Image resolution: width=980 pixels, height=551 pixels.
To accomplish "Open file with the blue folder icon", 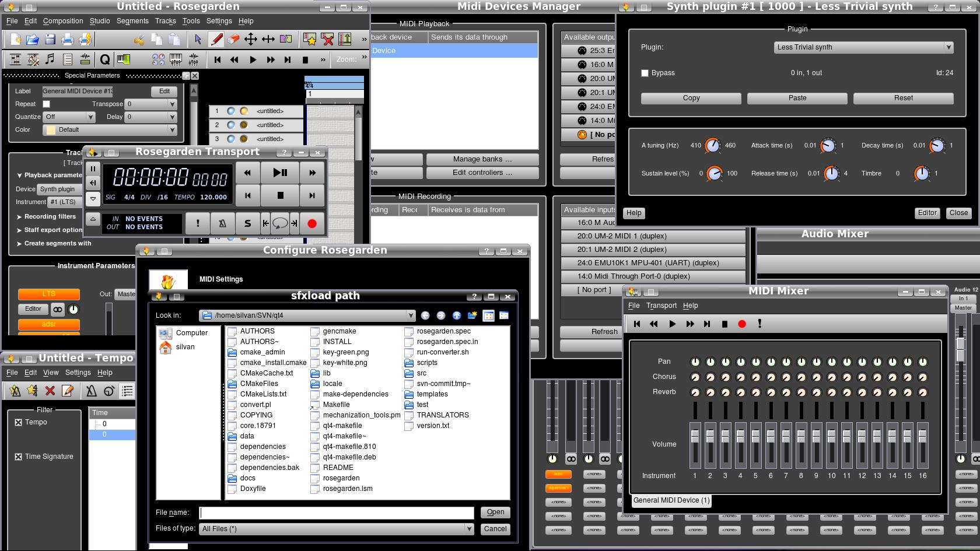I will click(x=33, y=39).
